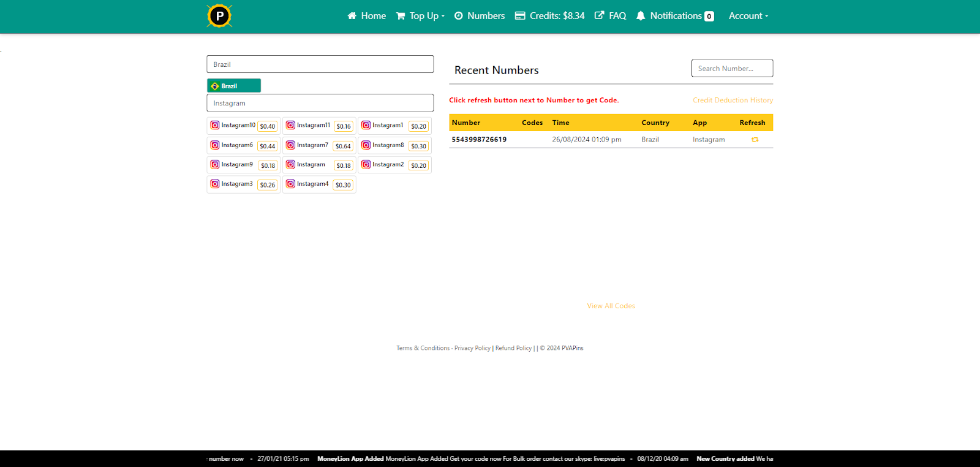Select the Brazil country button

coord(234,86)
